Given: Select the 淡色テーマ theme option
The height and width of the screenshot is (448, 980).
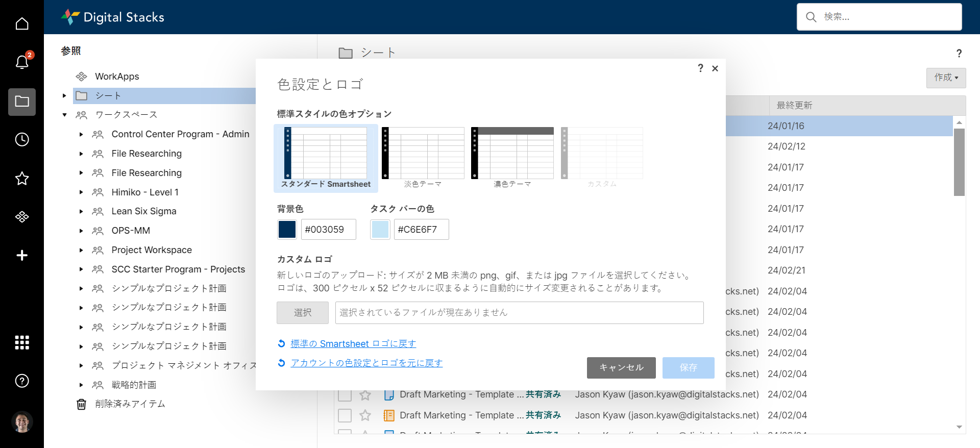Looking at the screenshot, I should 423,158.
